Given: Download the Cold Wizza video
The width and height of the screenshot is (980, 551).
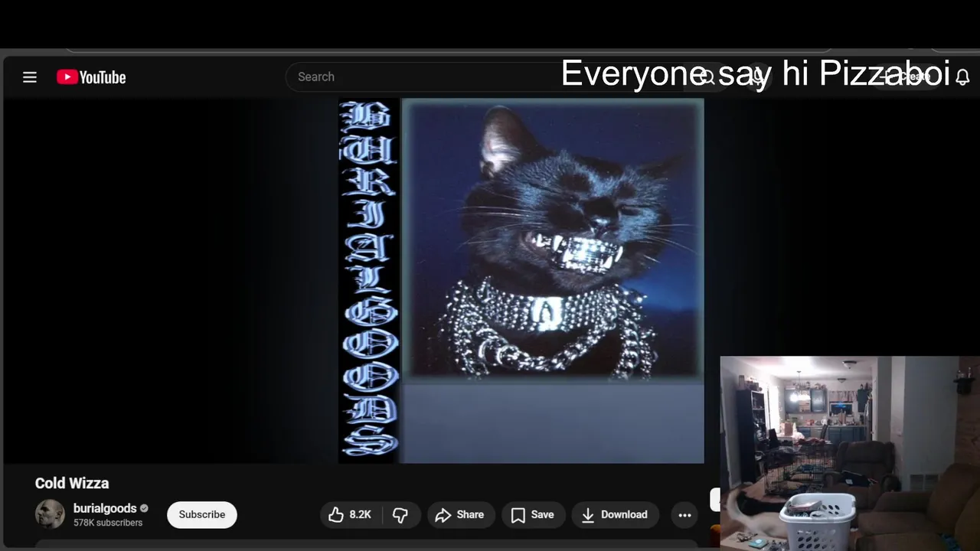Looking at the screenshot, I should 616,515.
